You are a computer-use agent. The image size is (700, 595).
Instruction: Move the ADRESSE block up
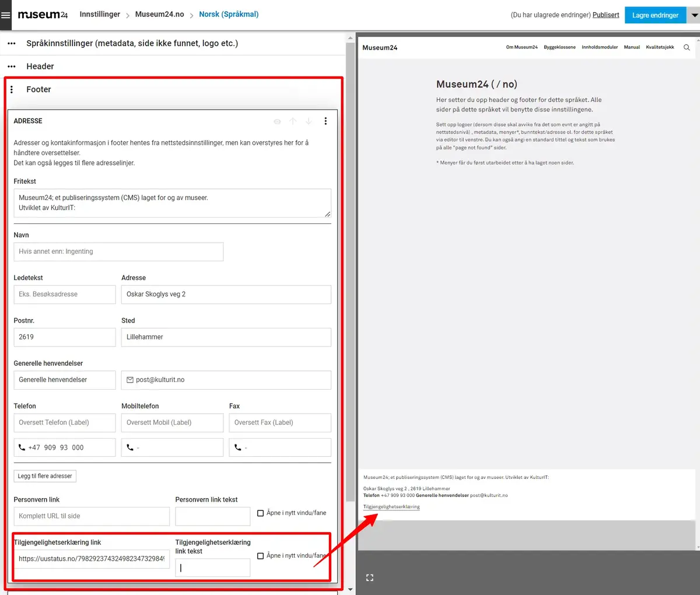(293, 121)
